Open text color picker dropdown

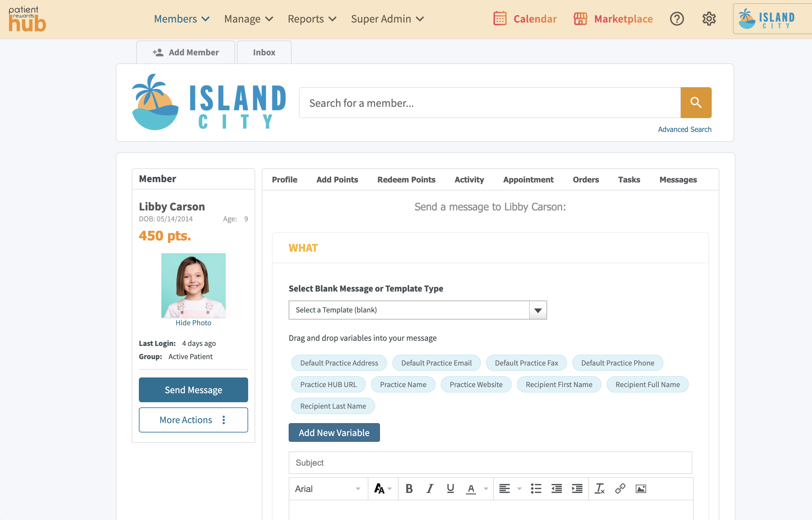[486, 488]
